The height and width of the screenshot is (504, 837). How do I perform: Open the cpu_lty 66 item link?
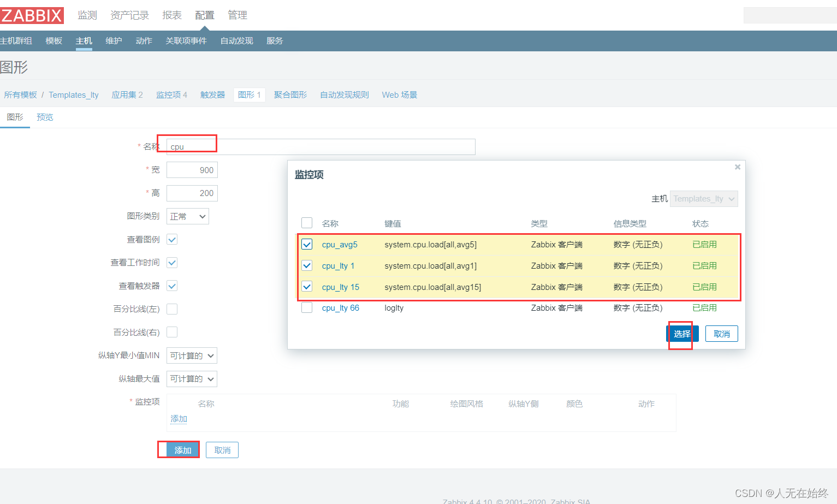pos(341,308)
